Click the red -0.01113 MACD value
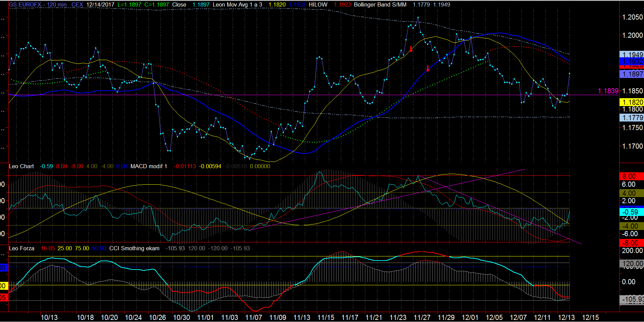Image resolution: width=644 pixels, height=322 pixels. (x=185, y=166)
